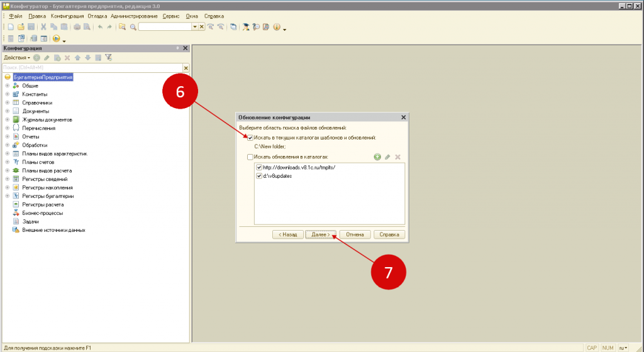Click the '< Назад' button
The image size is (644, 352).
point(288,234)
